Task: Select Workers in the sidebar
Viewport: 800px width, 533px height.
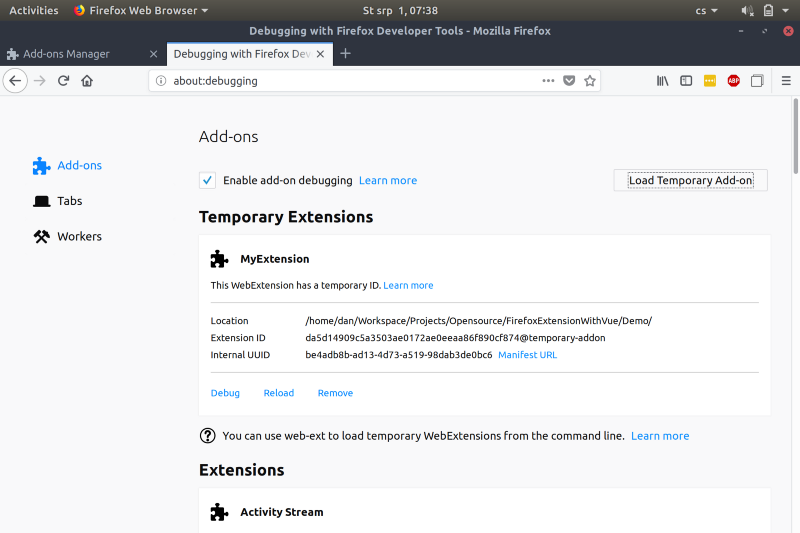Action: [79, 237]
